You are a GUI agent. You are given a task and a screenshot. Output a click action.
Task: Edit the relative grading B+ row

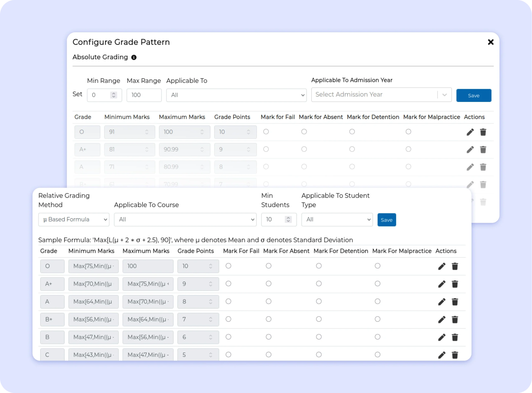pos(442,320)
